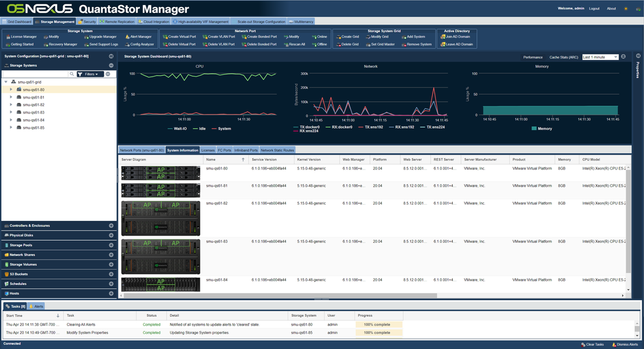
Task: Expand the smu-qs61-83 tree node
Action: click(11, 113)
